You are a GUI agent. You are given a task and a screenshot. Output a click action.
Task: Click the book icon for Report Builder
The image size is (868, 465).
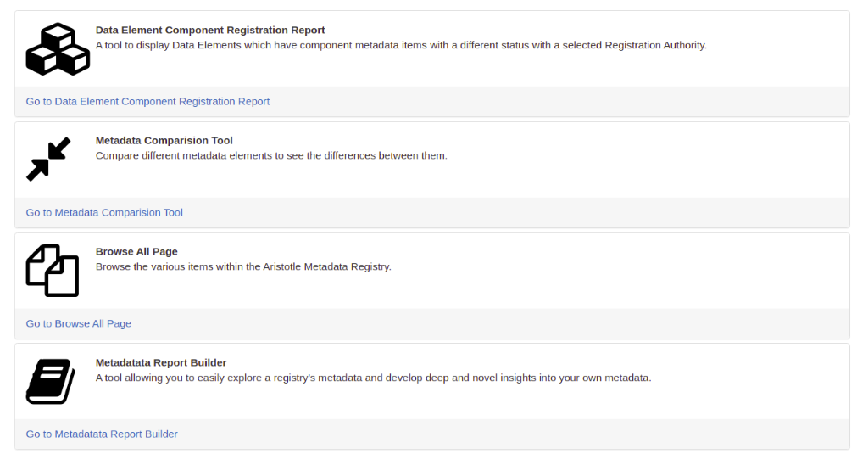(x=50, y=381)
